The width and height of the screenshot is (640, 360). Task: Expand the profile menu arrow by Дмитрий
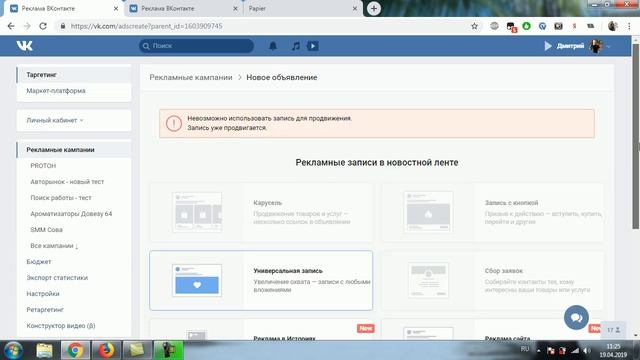[609, 47]
